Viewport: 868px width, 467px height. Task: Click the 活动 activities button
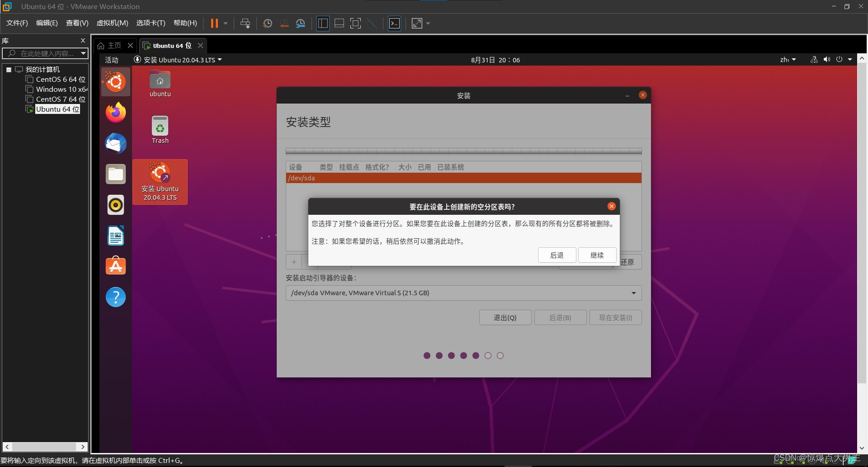(x=112, y=60)
